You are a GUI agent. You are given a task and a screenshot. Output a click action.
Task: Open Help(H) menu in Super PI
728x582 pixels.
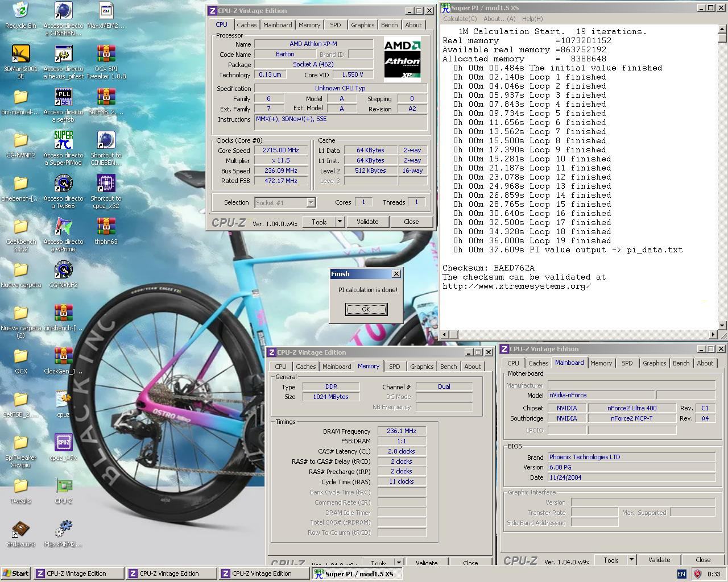532,19
